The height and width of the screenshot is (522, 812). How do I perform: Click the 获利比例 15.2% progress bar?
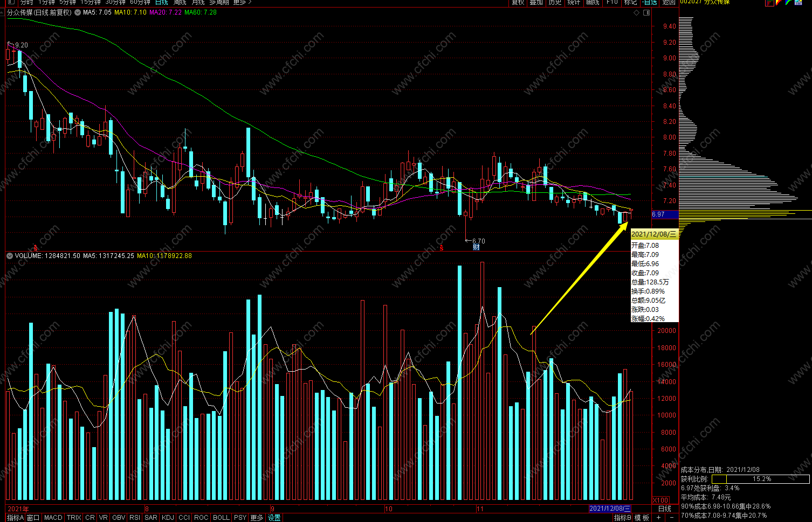tap(761, 479)
